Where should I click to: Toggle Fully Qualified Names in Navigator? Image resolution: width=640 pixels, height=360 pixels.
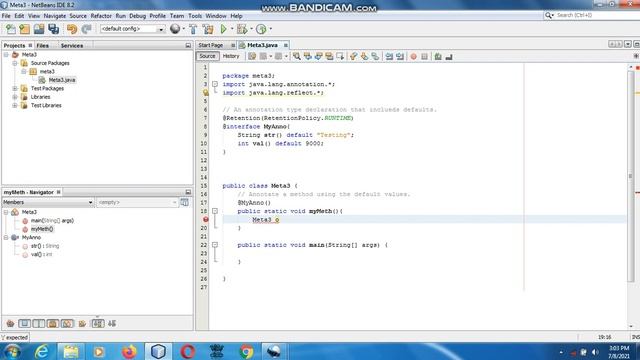82,324
